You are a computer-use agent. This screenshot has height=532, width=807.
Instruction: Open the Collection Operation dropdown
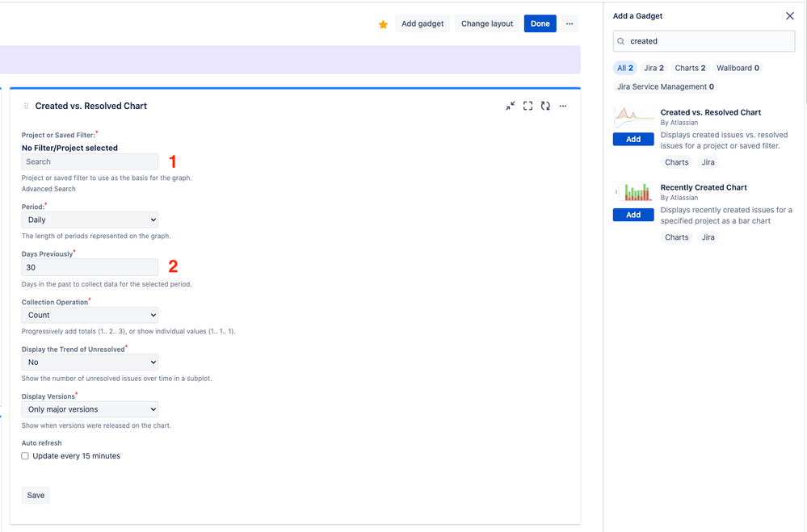click(x=90, y=316)
